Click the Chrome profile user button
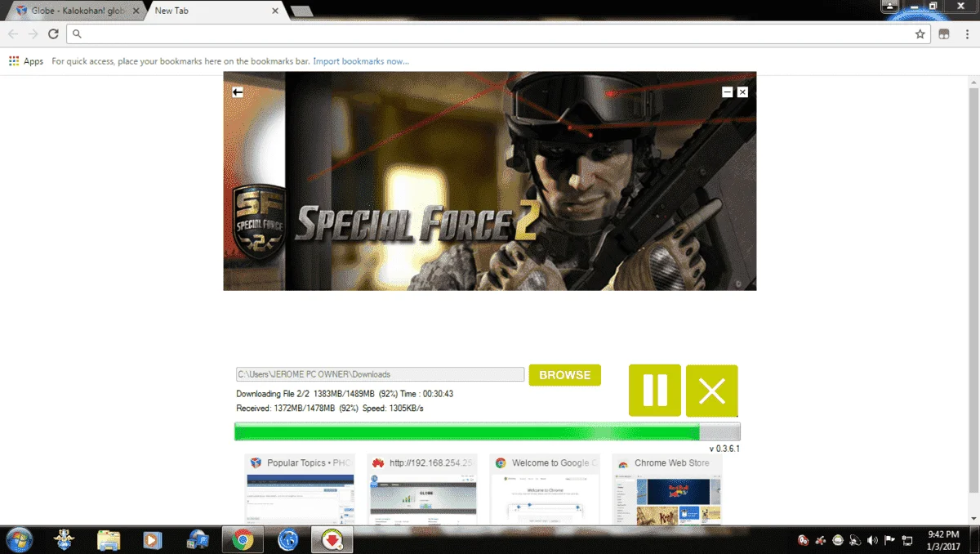980x554 pixels. click(889, 6)
